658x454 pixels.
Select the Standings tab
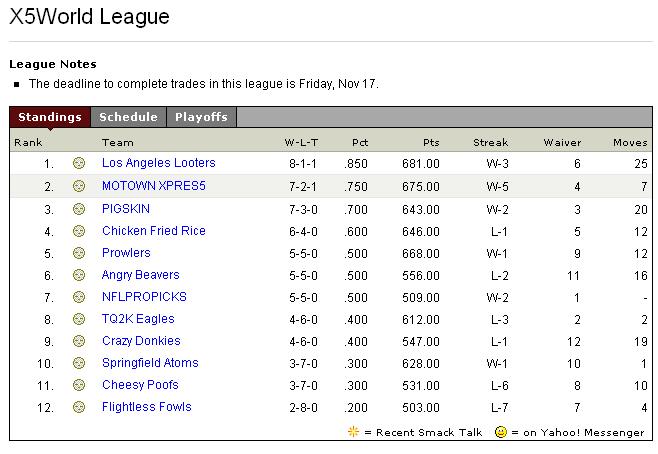(50, 117)
